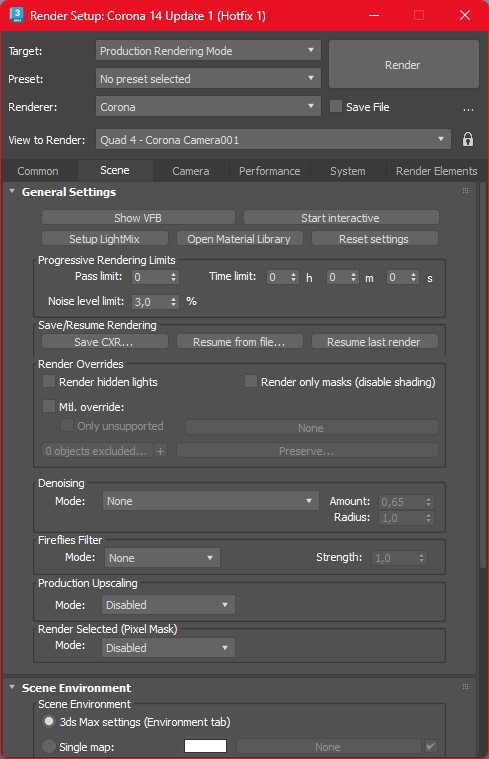This screenshot has height=759, width=489.
Task: Switch to the Render Elements tab
Action: 436,171
